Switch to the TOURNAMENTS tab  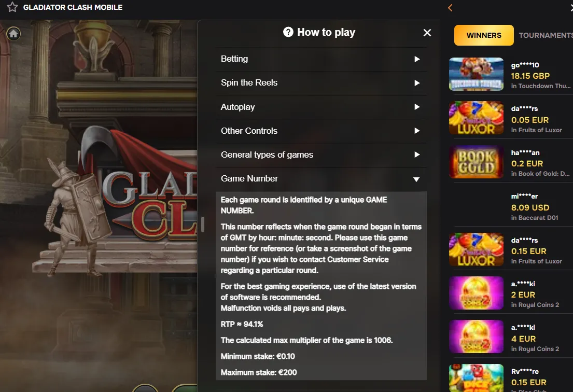pos(546,35)
